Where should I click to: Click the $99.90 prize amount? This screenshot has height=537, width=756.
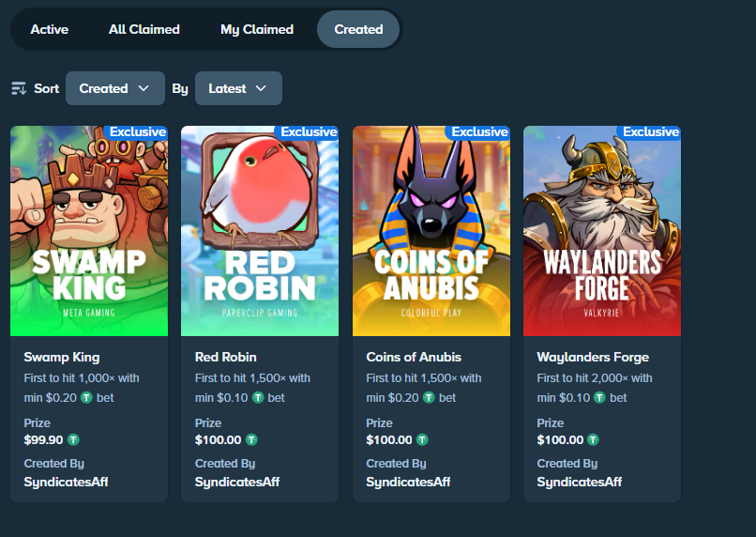tap(44, 440)
